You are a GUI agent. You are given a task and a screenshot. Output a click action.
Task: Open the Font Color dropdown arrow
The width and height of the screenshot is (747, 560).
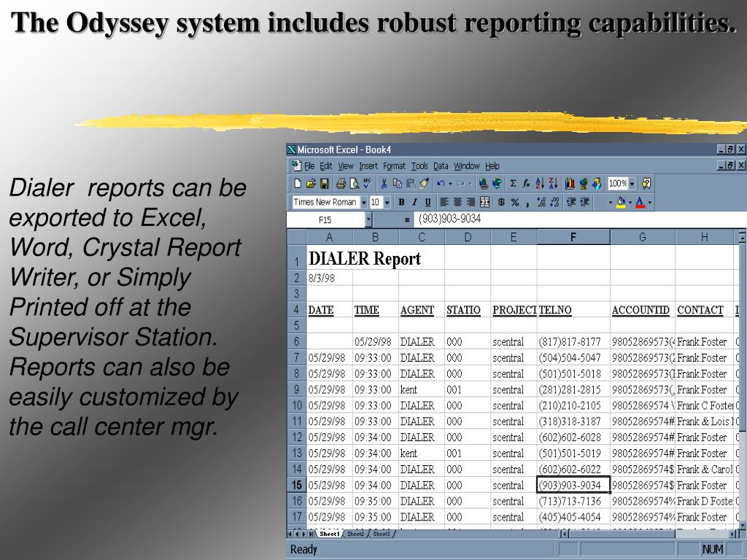650,203
